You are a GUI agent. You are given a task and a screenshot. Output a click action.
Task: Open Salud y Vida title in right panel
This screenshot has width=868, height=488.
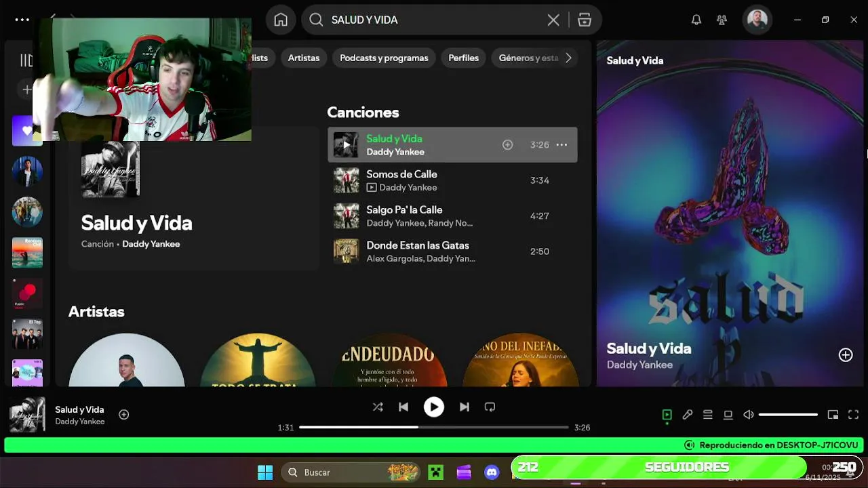pos(648,348)
